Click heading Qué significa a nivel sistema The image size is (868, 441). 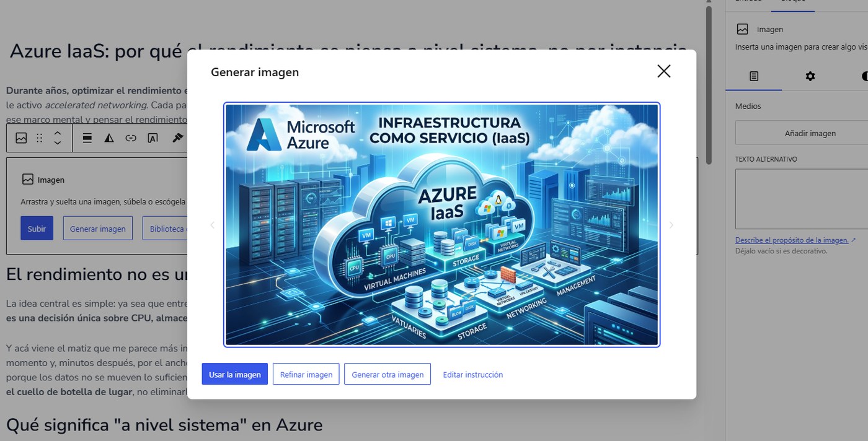point(164,425)
